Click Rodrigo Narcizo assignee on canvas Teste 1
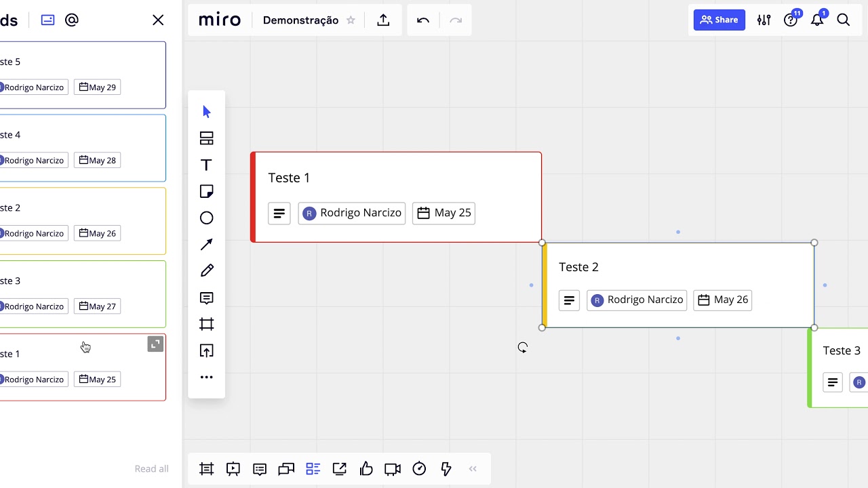This screenshot has height=488, width=868. 352,213
